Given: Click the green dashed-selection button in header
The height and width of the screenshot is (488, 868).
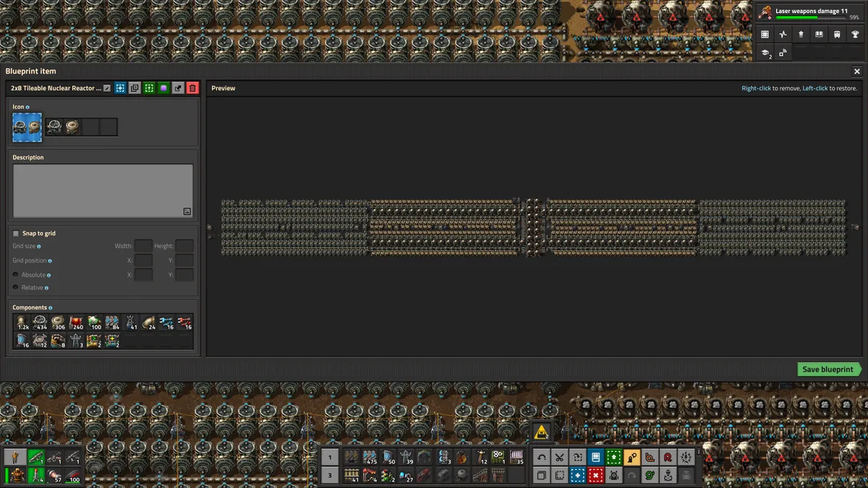Looking at the screenshot, I should tap(149, 88).
